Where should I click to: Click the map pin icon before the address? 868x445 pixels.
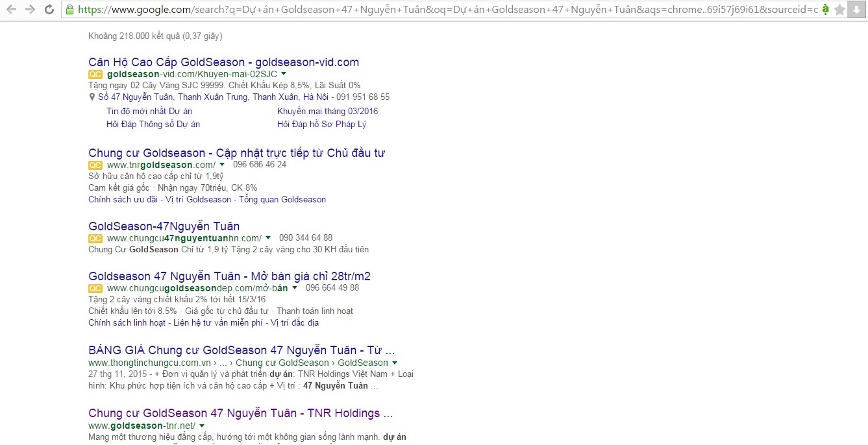click(92, 97)
